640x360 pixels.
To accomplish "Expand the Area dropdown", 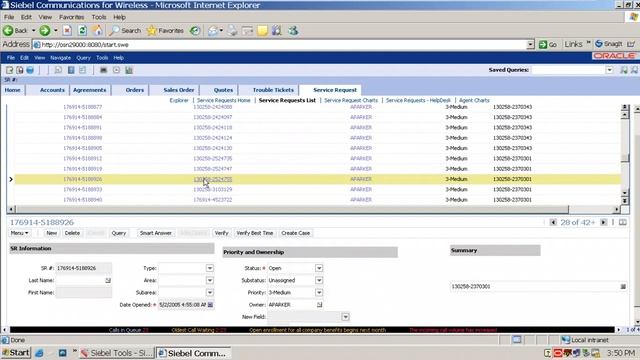I will [209, 280].
